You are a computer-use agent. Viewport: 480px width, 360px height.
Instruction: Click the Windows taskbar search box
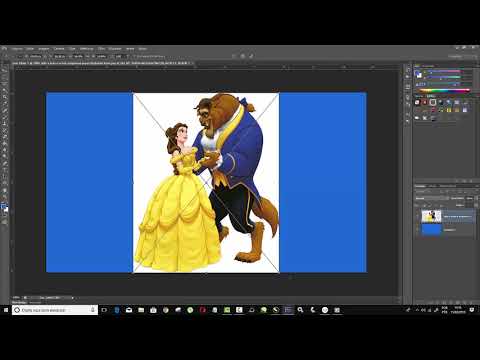coord(55,310)
